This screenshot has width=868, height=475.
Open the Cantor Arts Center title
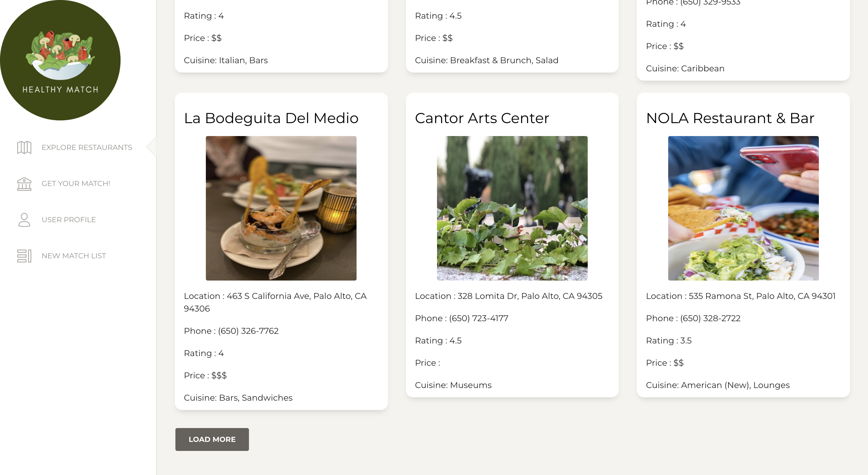[x=482, y=118]
